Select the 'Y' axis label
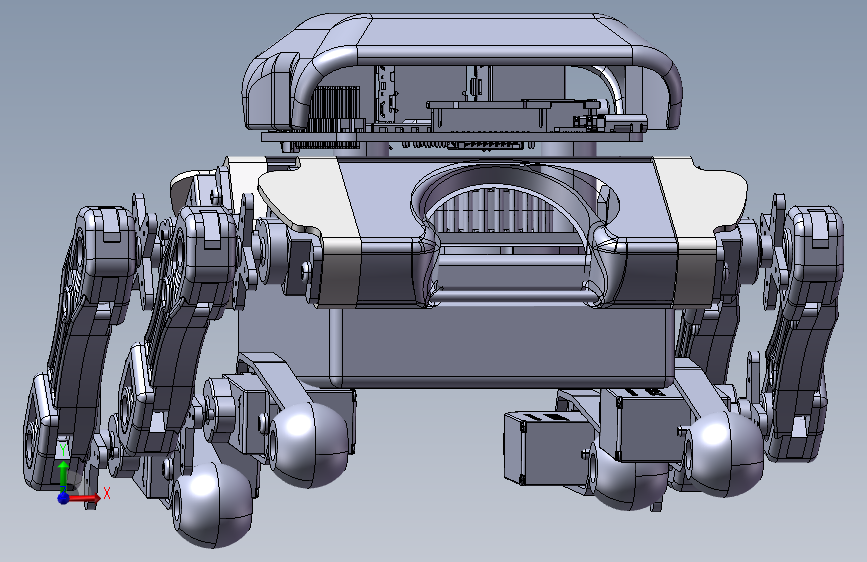 [x=64, y=450]
